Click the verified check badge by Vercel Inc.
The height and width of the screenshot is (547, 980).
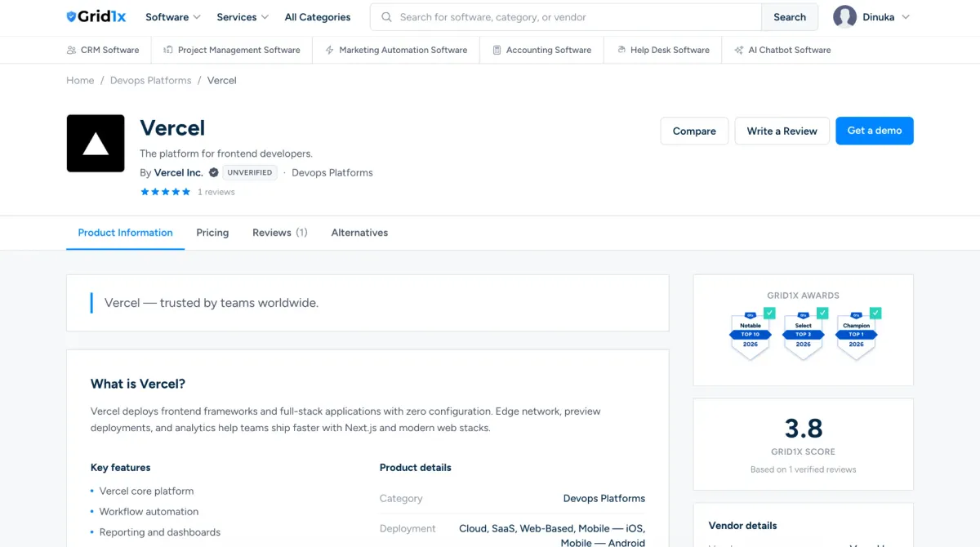[x=213, y=172]
